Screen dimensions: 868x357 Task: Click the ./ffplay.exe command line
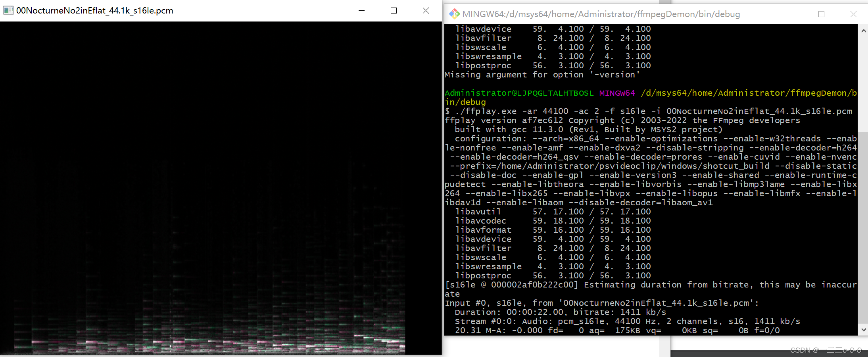point(648,111)
